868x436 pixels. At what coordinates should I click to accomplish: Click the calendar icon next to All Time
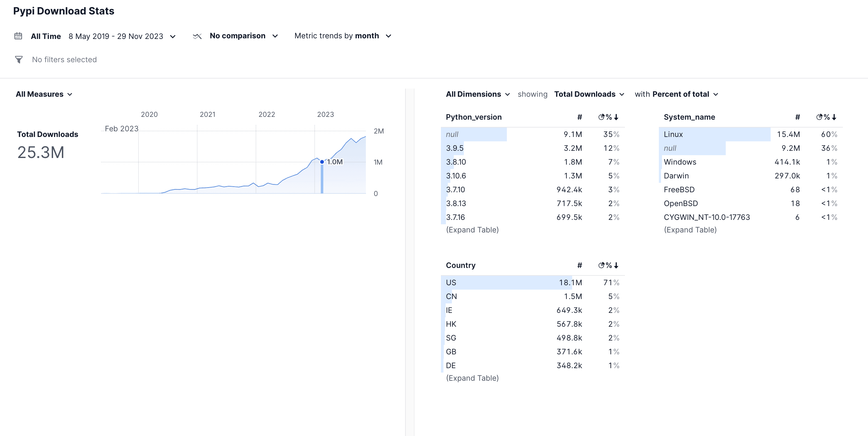coord(19,36)
